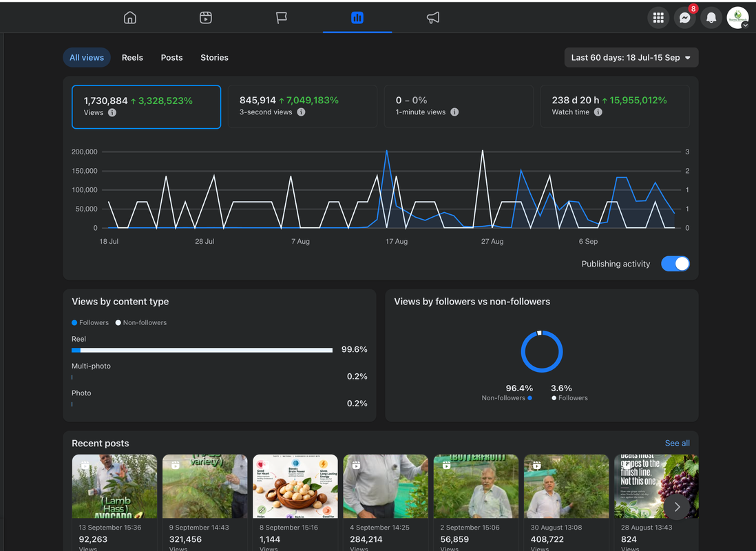Open the Last 60 days date range dropdown

coord(631,57)
